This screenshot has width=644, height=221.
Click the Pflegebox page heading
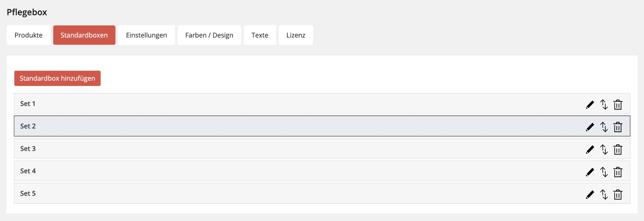[27, 12]
